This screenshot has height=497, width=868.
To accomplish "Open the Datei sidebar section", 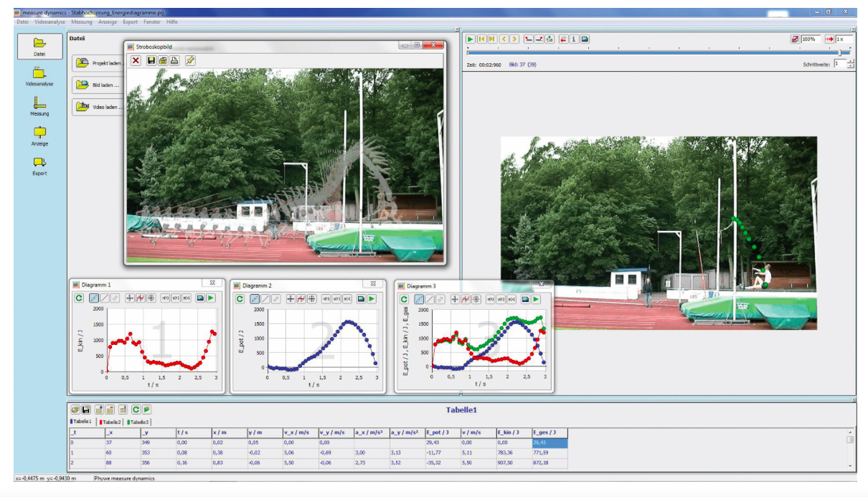I will pyautogui.click(x=39, y=47).
